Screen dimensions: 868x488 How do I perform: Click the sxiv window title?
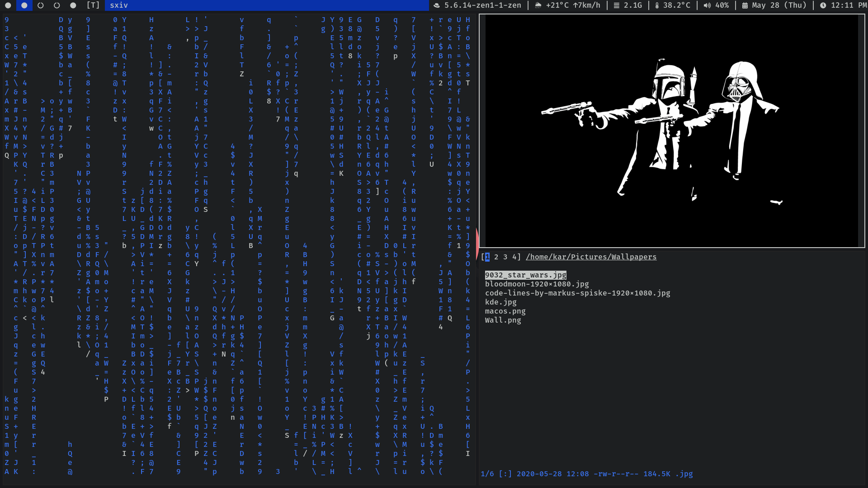pos(119,5)
